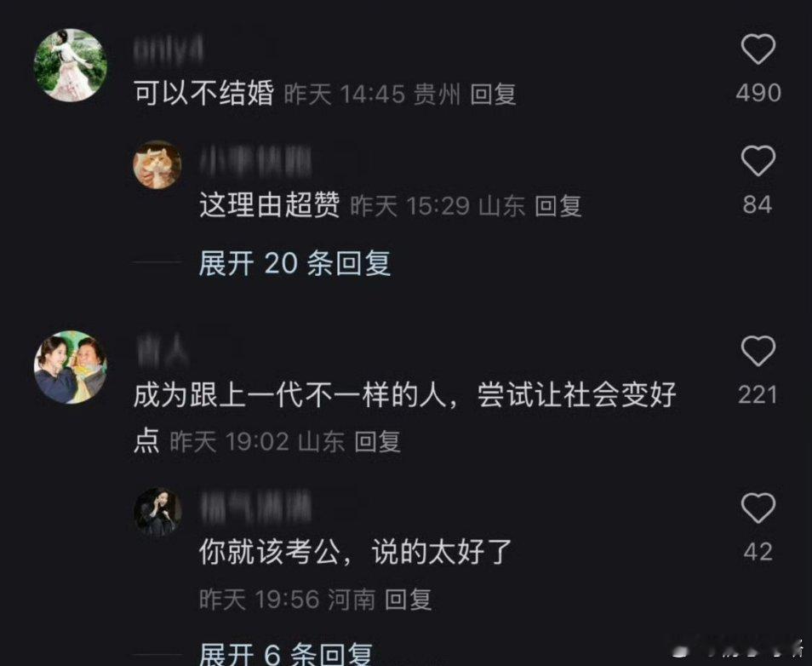Select the comment text '成为跟上一代不一样的人'
This screenshot has height=666, width=812.
click(x=290, y=395)
